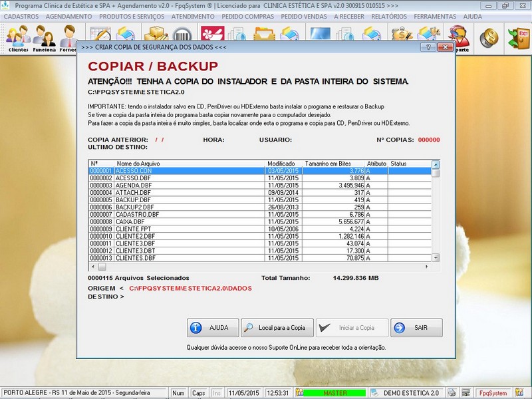Open the AGENDAMENTO menu
The width and height of the screenshot is (532, 399).
tap(69, 16)
